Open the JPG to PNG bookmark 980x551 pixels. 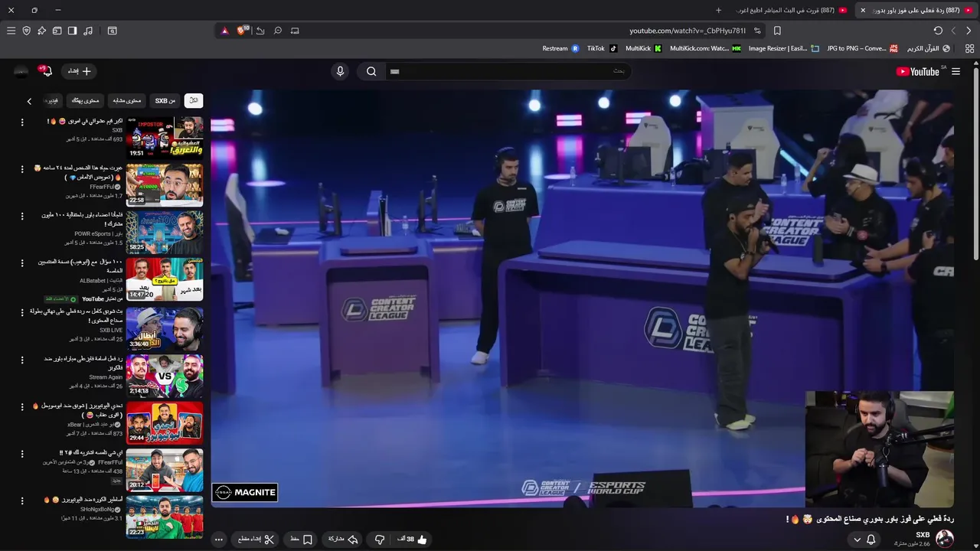point(862,48)
